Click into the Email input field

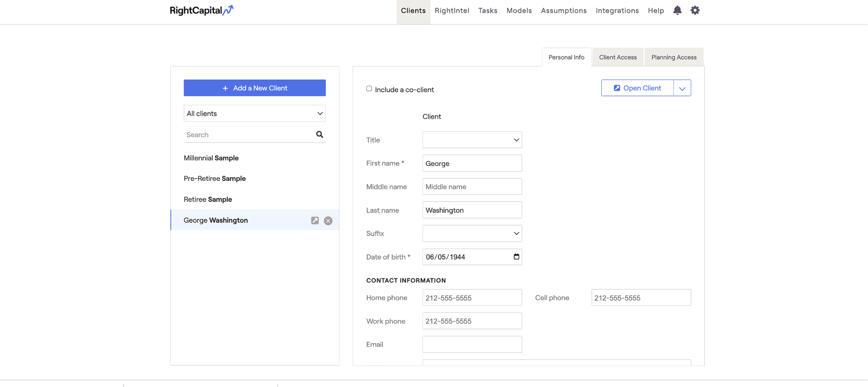click(x=472, y=345)
